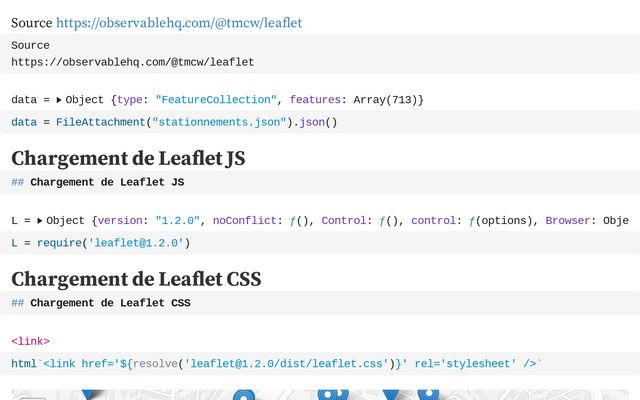Click the require('leaflet@1.2.0') code cell
640x400 pixels.
(x=100, y=243)
